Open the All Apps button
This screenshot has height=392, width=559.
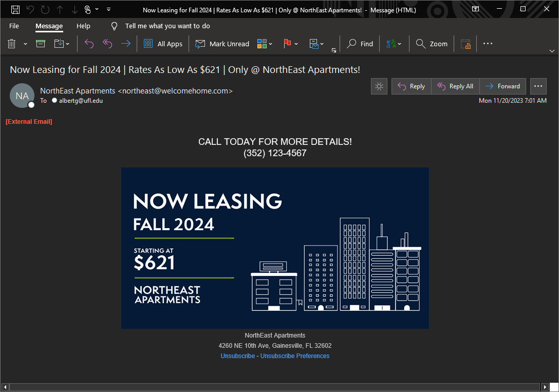(x=163, y=44)
